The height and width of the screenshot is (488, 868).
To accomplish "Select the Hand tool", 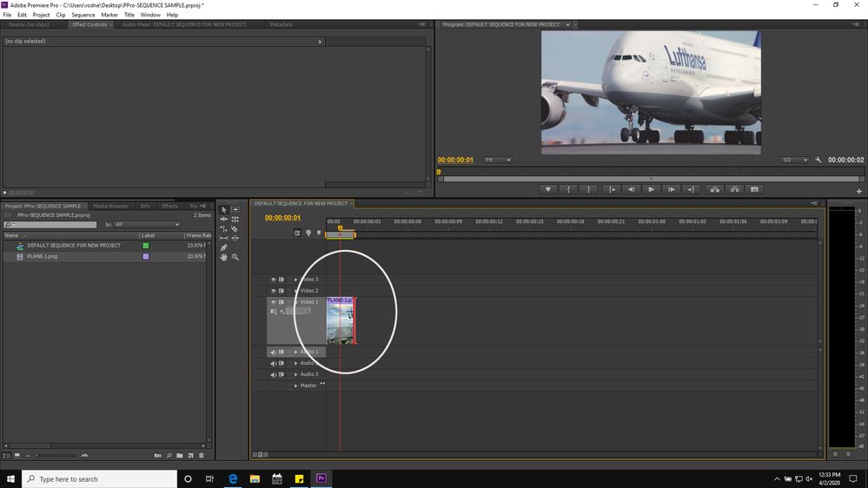I will click(x=223, y=257).
